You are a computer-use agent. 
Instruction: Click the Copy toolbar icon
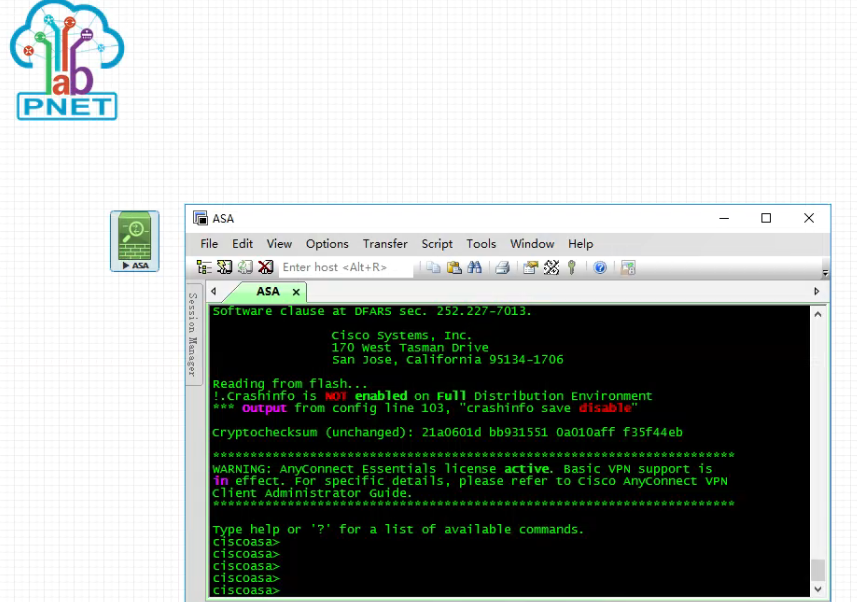(x=433, y=267)
